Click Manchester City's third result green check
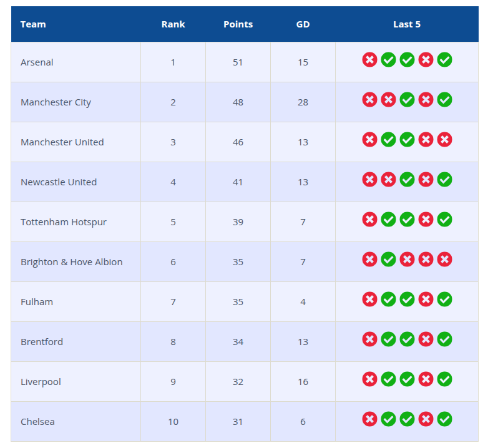The height and width of the screenshot is (448, 493). [407, 100]
